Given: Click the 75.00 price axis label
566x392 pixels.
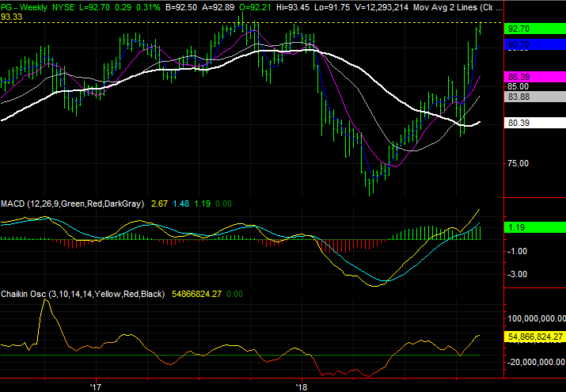Looking at the screenshot, I should tap(518, 163).
